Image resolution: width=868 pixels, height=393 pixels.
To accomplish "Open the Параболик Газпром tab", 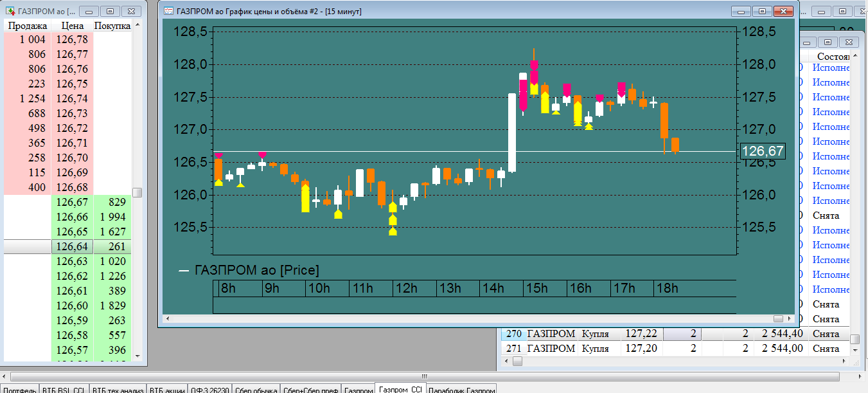I will coord(461,389).
